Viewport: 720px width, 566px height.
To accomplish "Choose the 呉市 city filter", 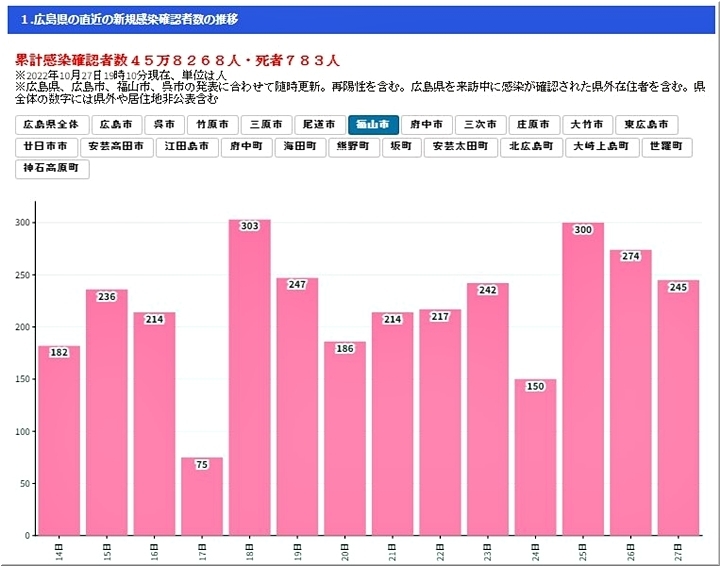I will click(162, 125).
